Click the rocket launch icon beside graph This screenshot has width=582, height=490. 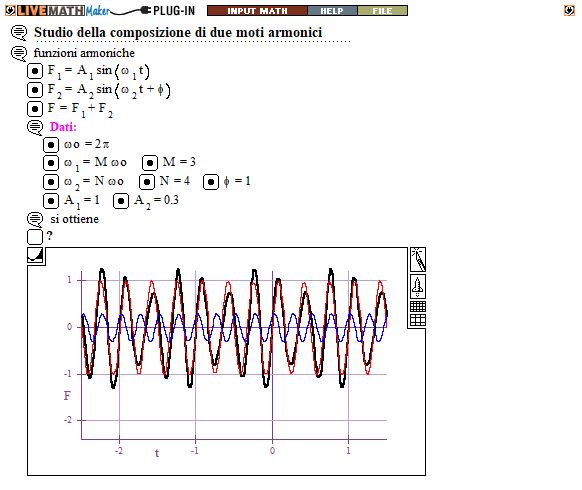point(418,287)
